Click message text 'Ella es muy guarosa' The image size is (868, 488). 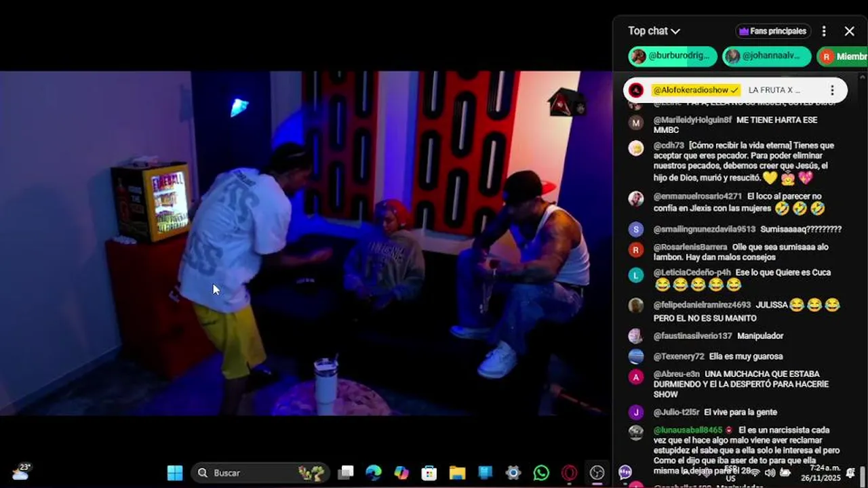pyautogui.click(x=746, y=356)
